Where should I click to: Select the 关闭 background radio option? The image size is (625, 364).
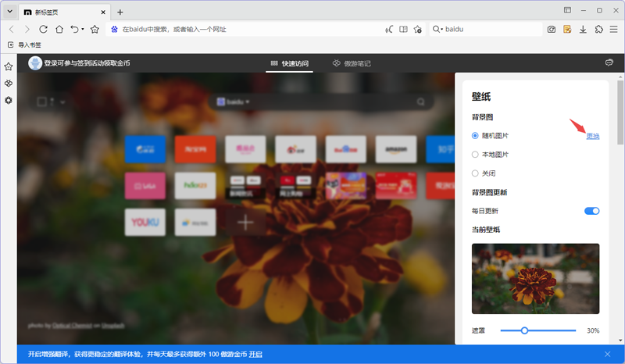click(x=475, y=173)
